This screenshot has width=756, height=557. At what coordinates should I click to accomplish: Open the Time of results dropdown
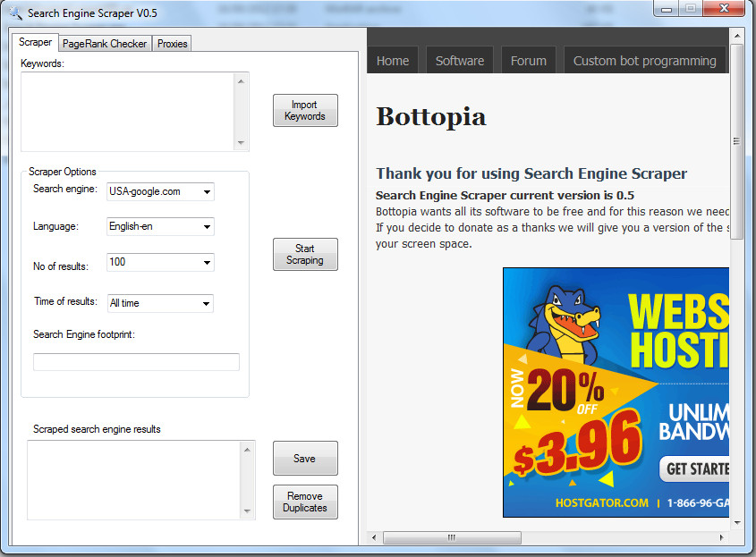click(x=207, y=304)
